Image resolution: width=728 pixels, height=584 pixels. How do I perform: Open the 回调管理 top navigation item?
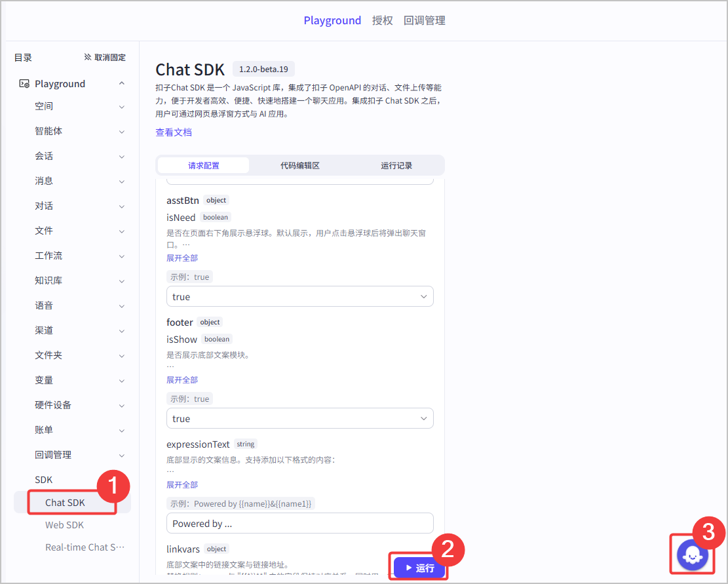(x=425, y=20)
